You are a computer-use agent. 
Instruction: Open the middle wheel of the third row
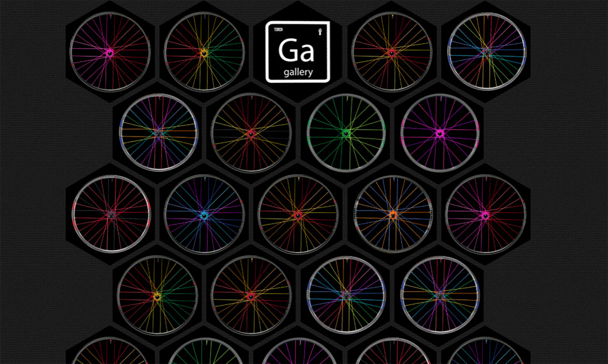[x=298, y=214]
